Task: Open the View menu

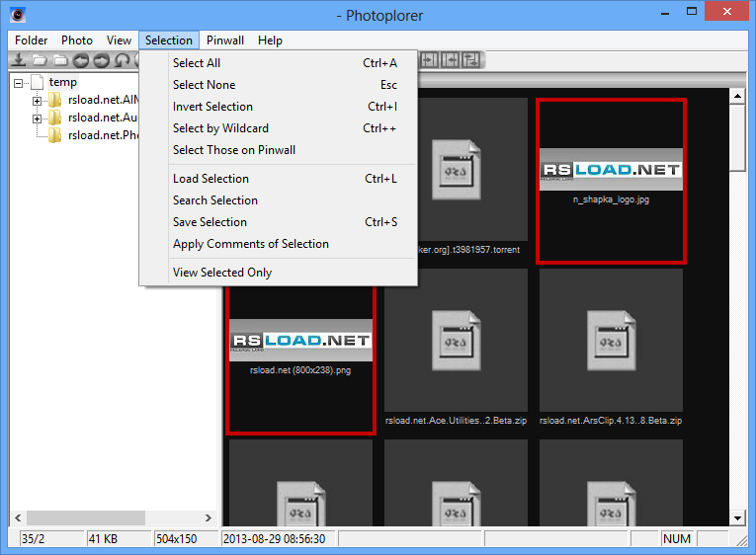Action: 119,40
